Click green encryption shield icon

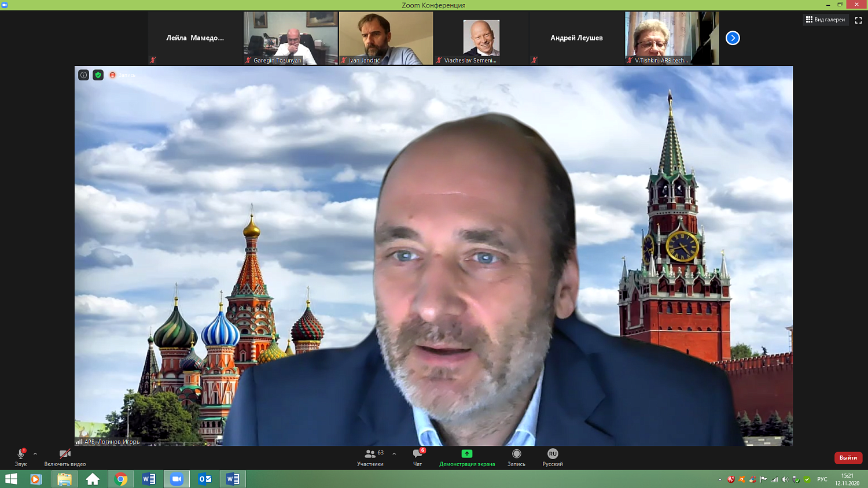[98, 75]
